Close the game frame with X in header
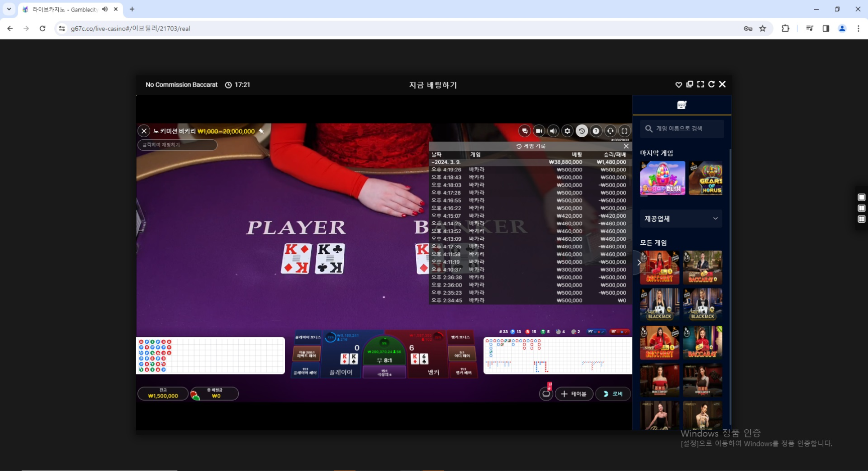The height and width of the screenshot is (471, 868). pyautogui.click(x=722, y=84)
